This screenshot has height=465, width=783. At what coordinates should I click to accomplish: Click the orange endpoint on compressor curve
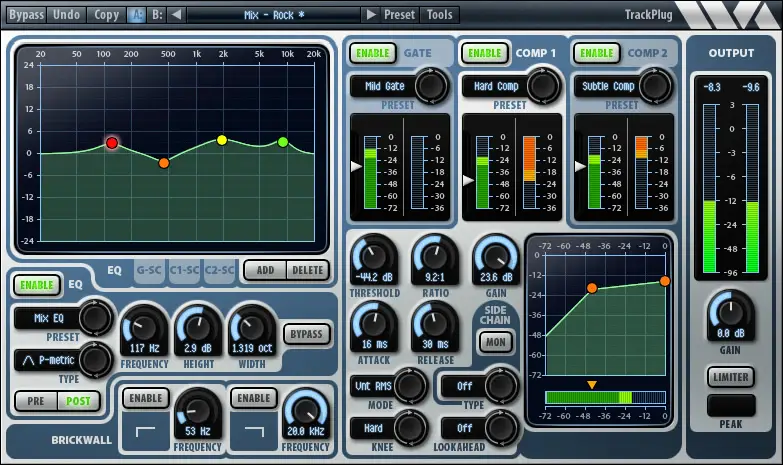click(x=665, y=281)
